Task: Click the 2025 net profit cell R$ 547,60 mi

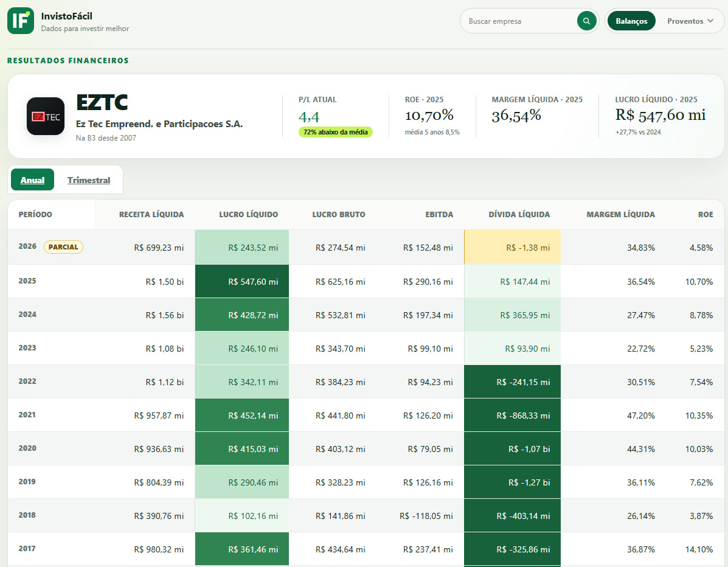Action: (242, 282)
